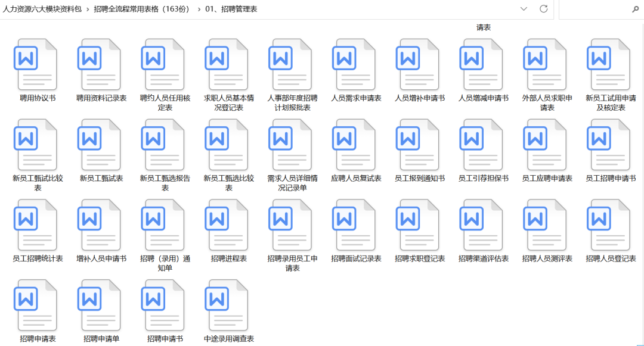Select the 应聘人员复试表 file icon
This screenshot has width=644, height=346.
(354, 145)
